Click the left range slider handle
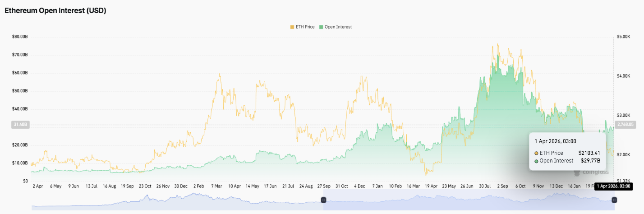Image resolution: width=644 pixels, height=214 pixels. pos(323,200)
